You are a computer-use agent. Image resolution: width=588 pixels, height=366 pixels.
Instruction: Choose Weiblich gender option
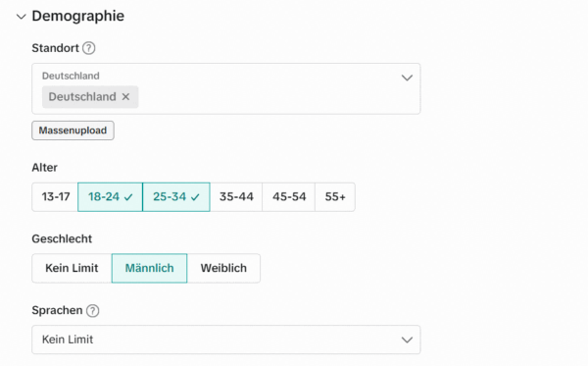pyautogui.click(x=223, y=268)
